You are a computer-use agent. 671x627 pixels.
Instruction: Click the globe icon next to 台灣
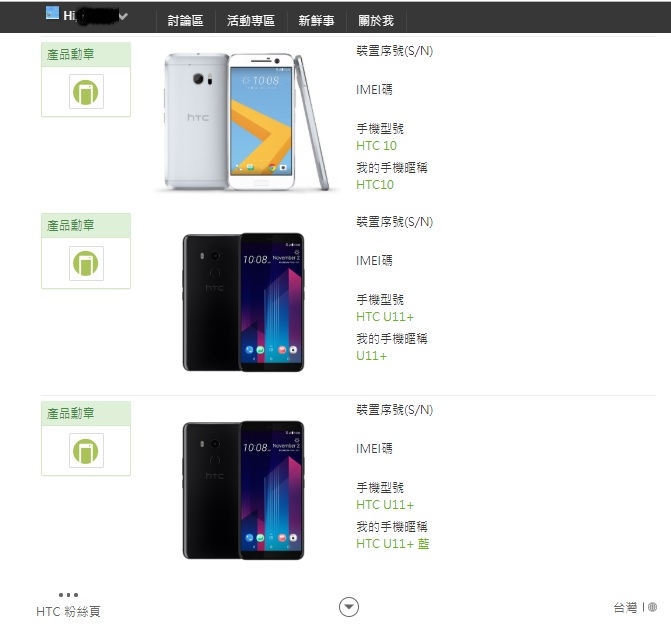[x=652, y=607]
